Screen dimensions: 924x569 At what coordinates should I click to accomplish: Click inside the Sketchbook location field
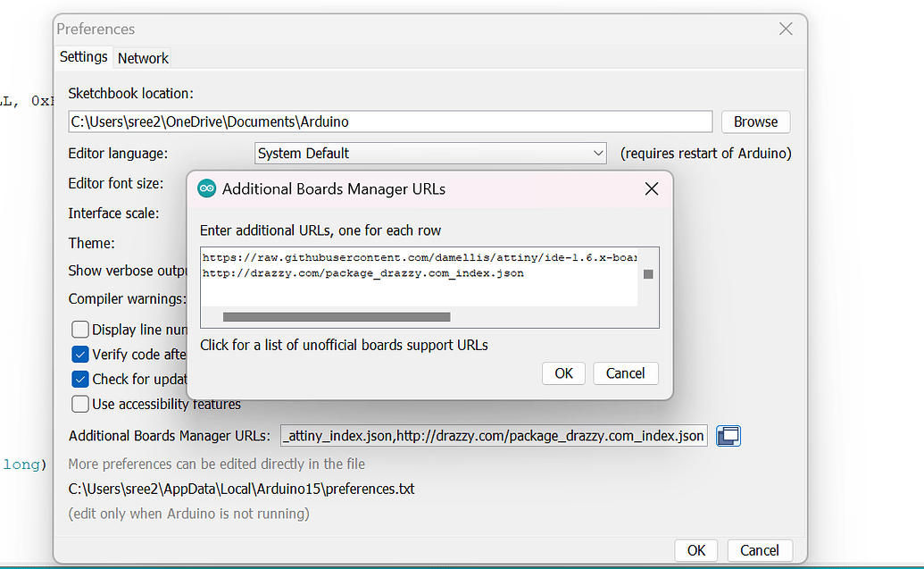pyautogui.click(x=390, y=121)
